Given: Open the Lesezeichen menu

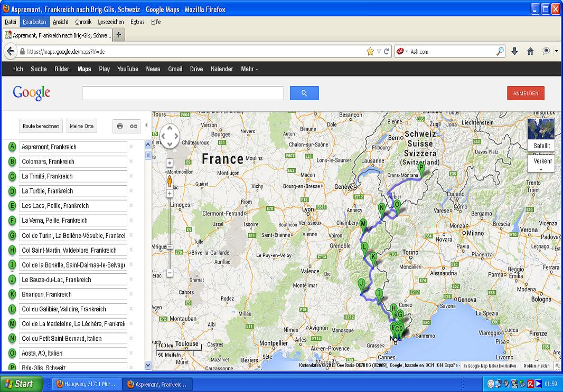Looking at the screenshot, I should coord(111,22).
